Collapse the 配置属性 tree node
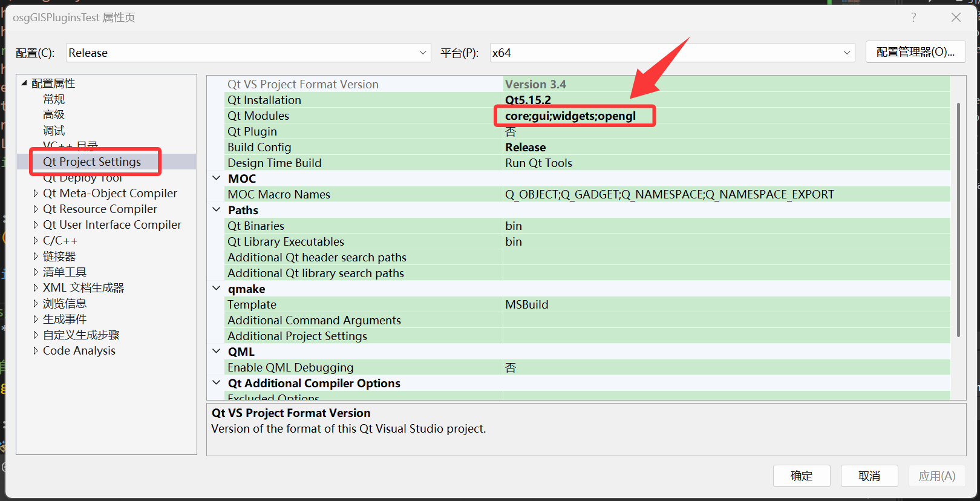Screen dimensions: 980x501 (24, 83)
